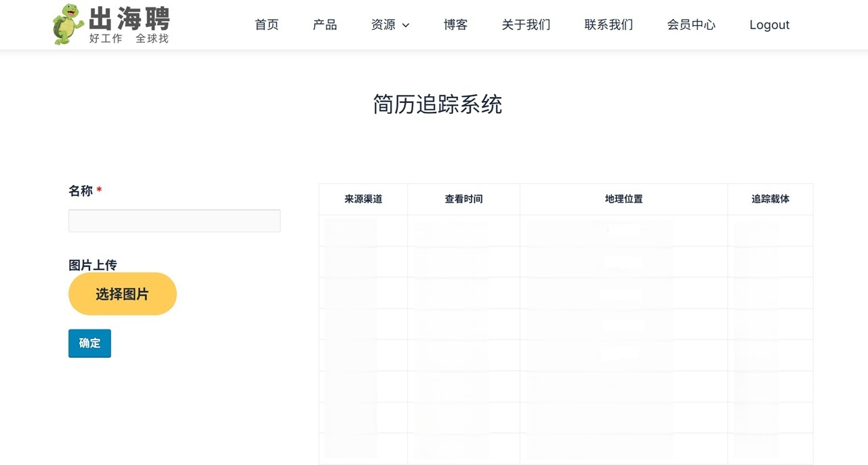Screen dimensions: 868x465
Task: Select 联系我们 in the navigation bar
Action: 608,25
